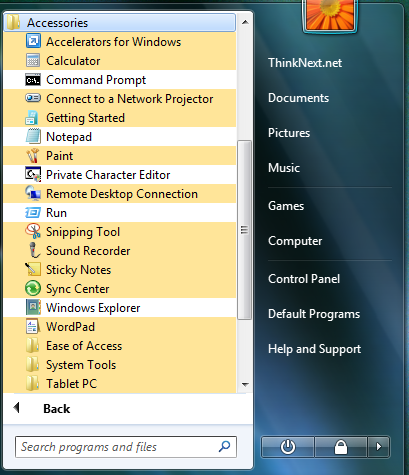Click the user account flower picture
Screen dimensions: 409x475
(330, 15)
